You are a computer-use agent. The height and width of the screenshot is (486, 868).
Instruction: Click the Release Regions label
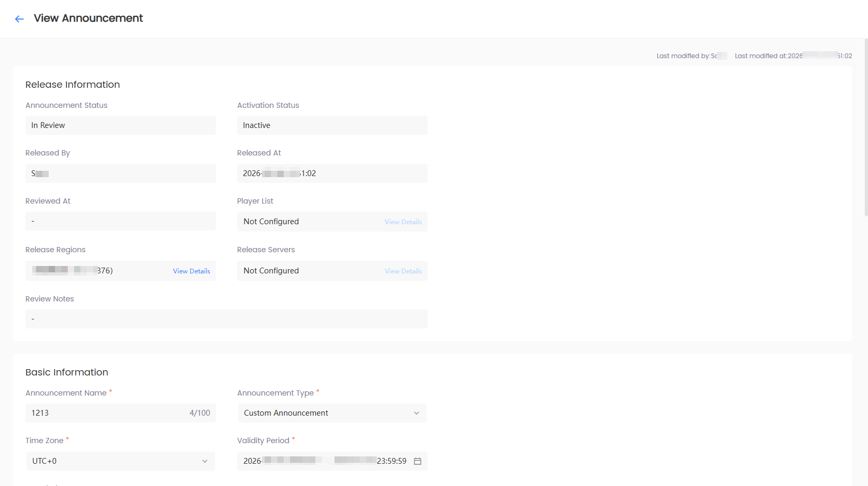point(56,250)
